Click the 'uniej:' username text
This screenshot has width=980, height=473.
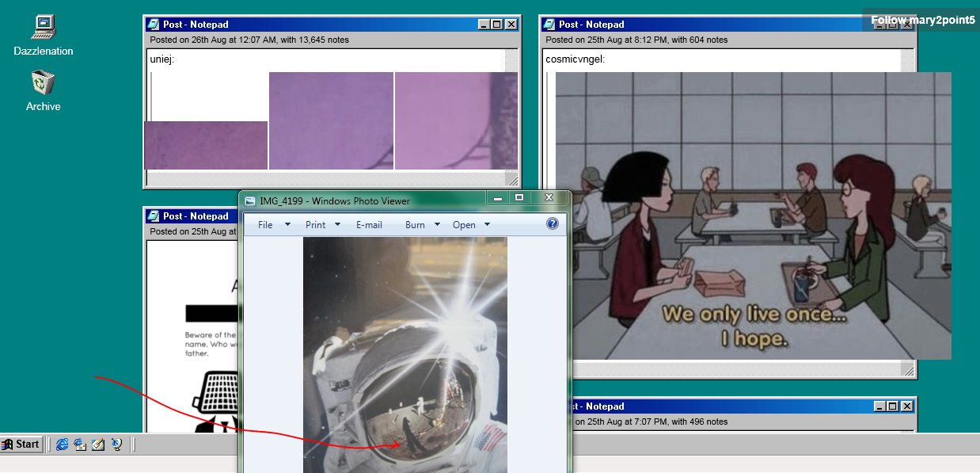(x=162, y=59)
